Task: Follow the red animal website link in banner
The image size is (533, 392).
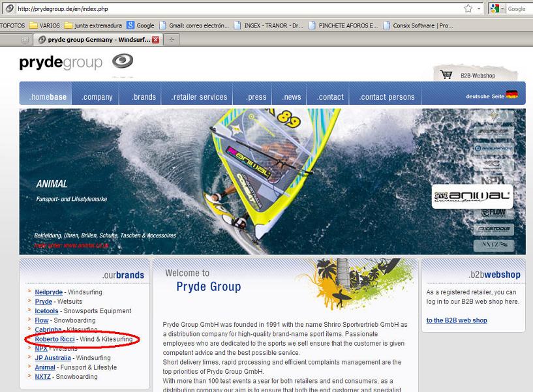Action: [72, 245]
